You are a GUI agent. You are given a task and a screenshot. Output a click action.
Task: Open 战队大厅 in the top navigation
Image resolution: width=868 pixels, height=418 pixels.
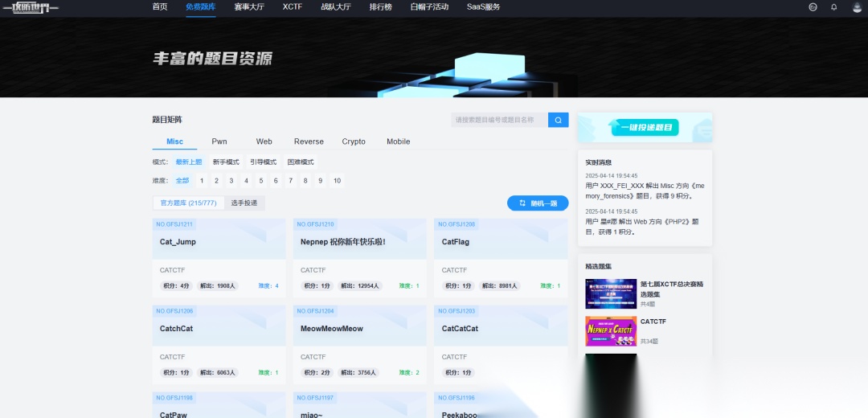point(336,7)
